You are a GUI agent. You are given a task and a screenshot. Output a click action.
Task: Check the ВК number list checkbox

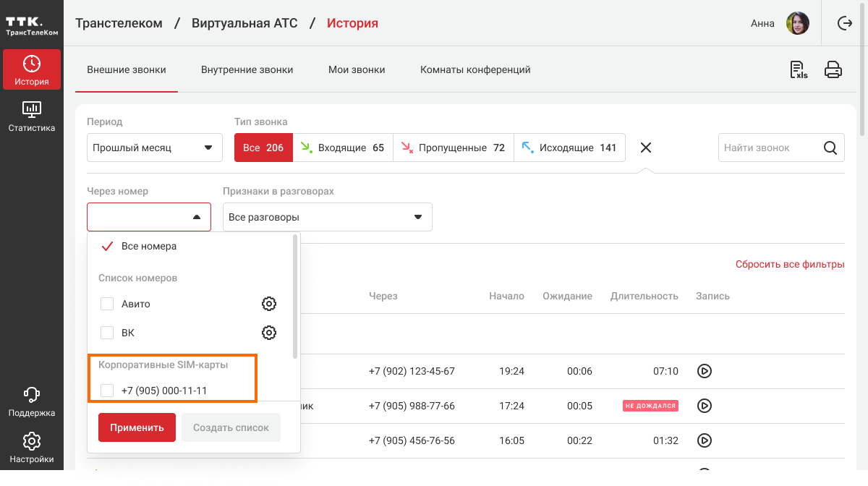click(107, 333)
